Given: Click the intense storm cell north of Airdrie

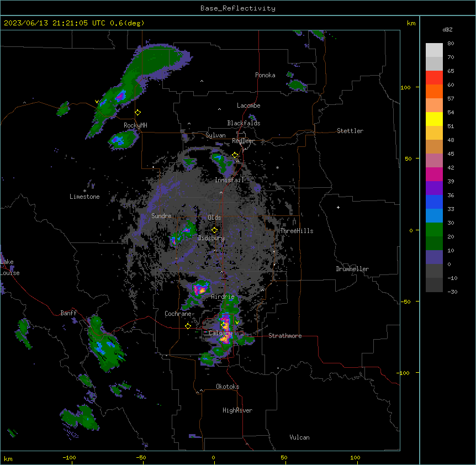Looking at the screenshot, I should 200,288.
